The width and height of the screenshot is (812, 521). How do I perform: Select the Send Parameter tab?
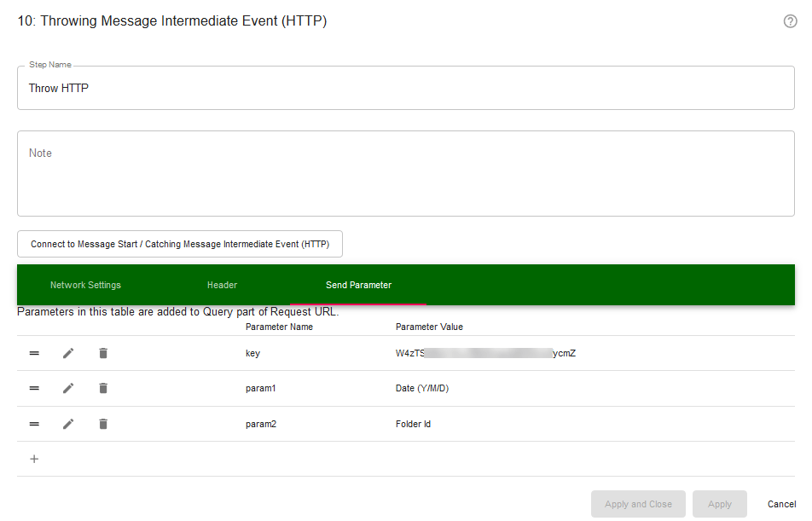click(x=357, y=284)
